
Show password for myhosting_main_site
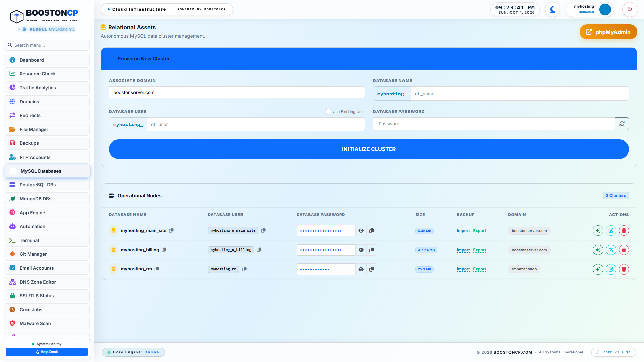[361, 231]
